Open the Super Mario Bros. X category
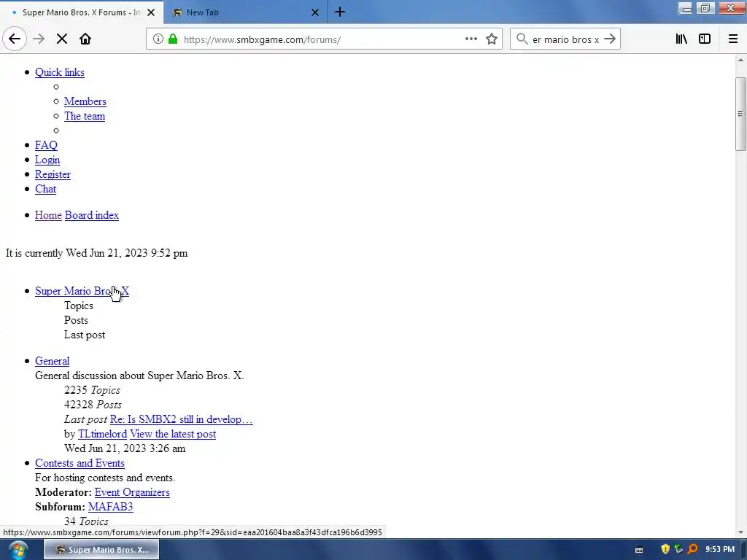 click(82, 291)
